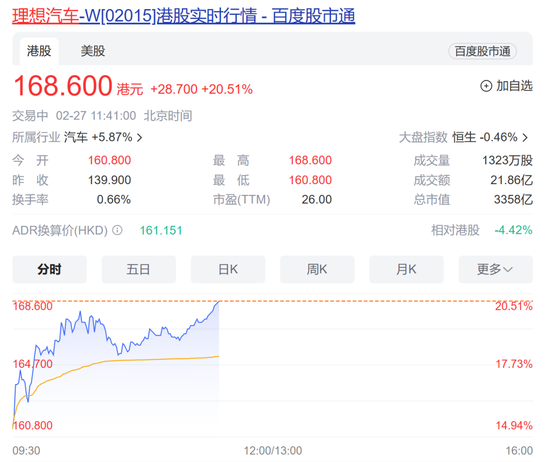Switch to the 美股 tab
Viewport: 550px width, 462px height.
[x=93, y=51]
